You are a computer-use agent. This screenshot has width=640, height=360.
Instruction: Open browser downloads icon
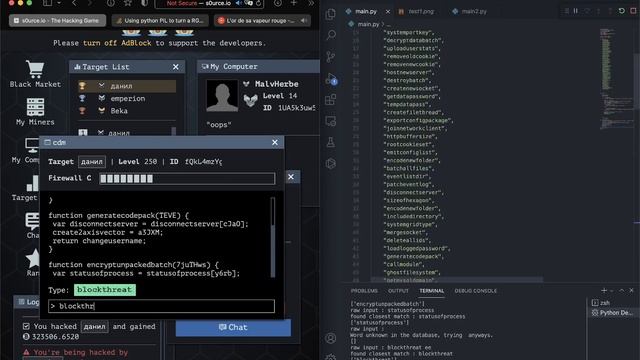[278, 3]
